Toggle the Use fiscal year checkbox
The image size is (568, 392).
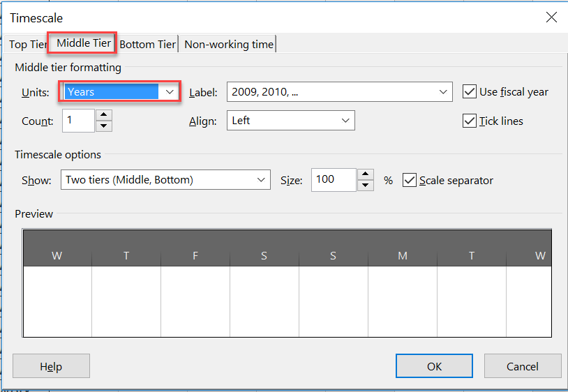(470, 92)
